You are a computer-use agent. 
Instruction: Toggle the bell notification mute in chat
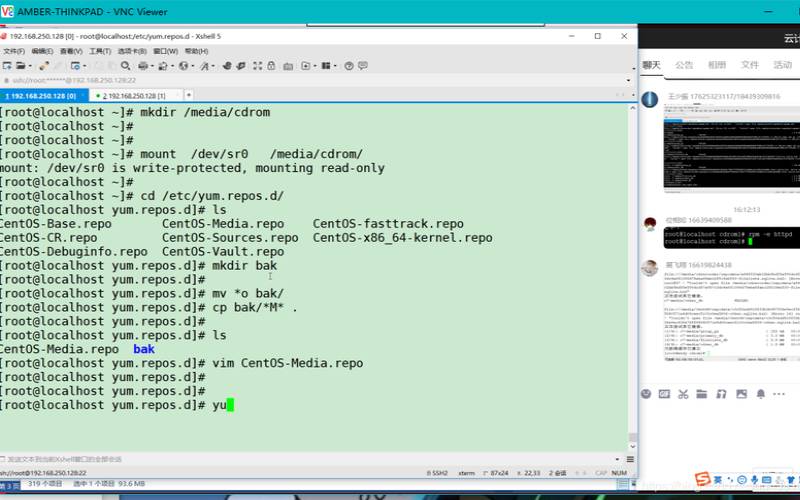pos(761,394)
